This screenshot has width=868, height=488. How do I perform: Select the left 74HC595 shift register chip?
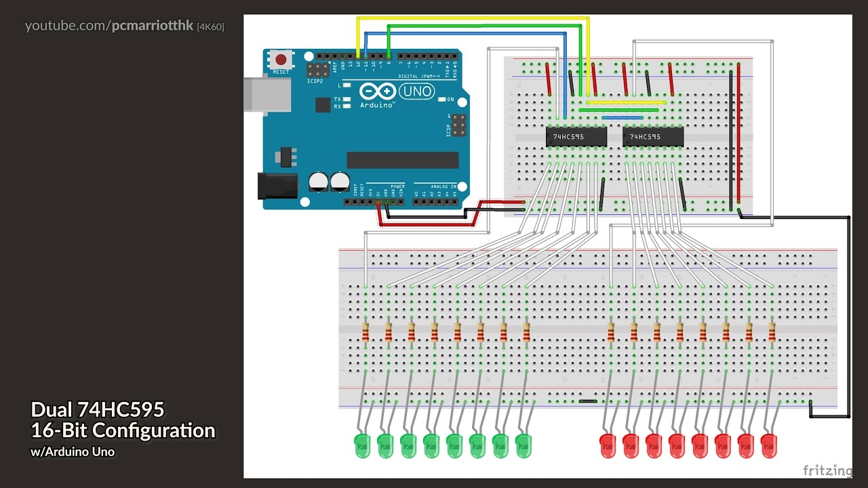(576, 137)
